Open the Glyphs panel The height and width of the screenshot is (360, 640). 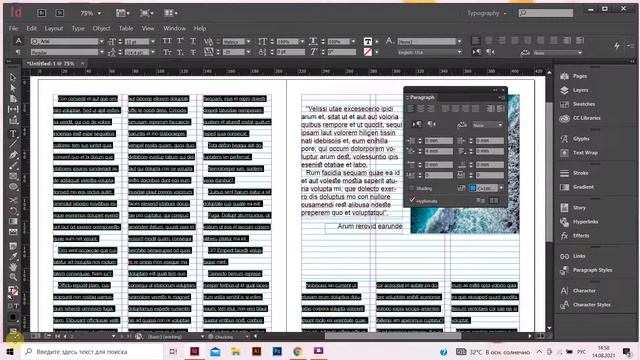tap(575, 139)
